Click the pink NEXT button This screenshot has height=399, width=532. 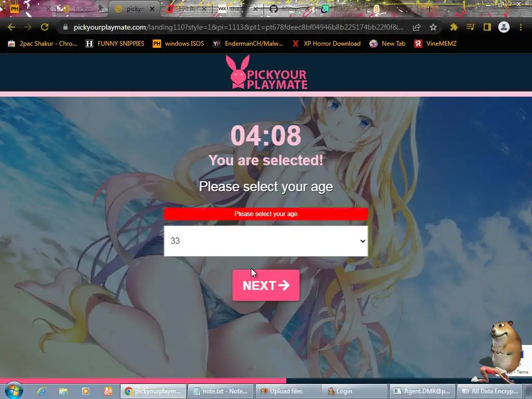point(266,285)
